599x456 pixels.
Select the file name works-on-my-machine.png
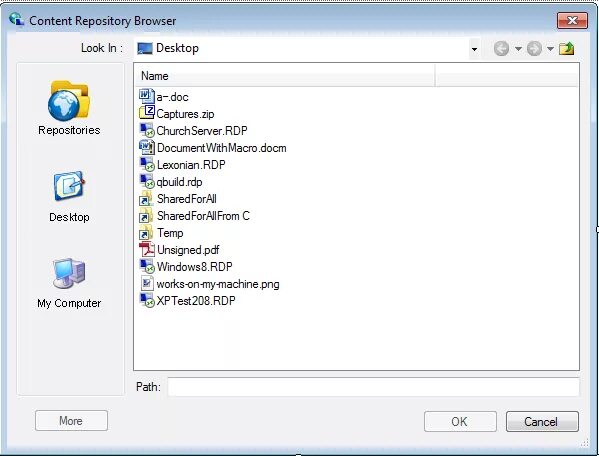(218, 284)
